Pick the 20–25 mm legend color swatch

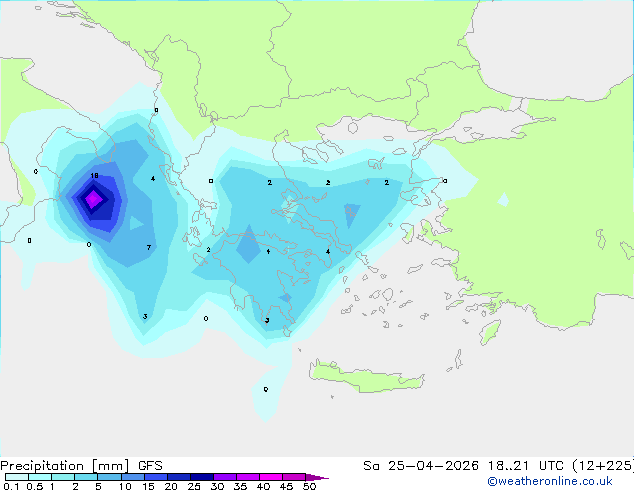click(x=178, y=477)
